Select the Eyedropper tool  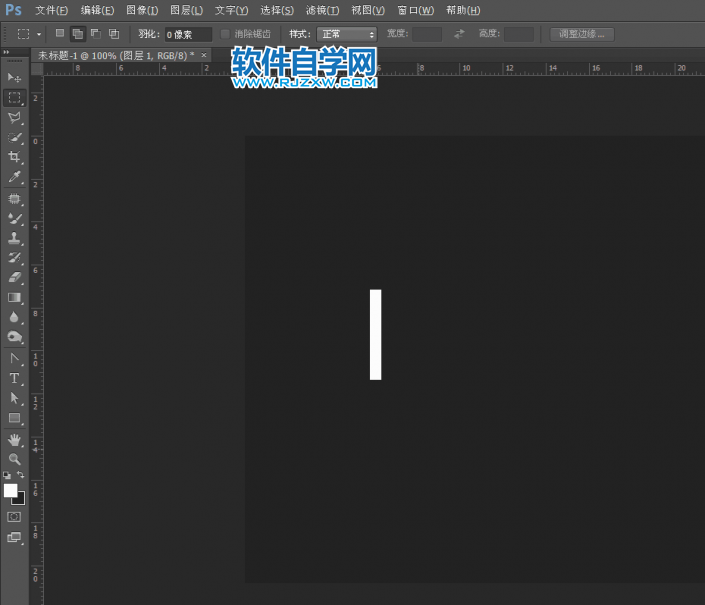click(x=14, y=177)
